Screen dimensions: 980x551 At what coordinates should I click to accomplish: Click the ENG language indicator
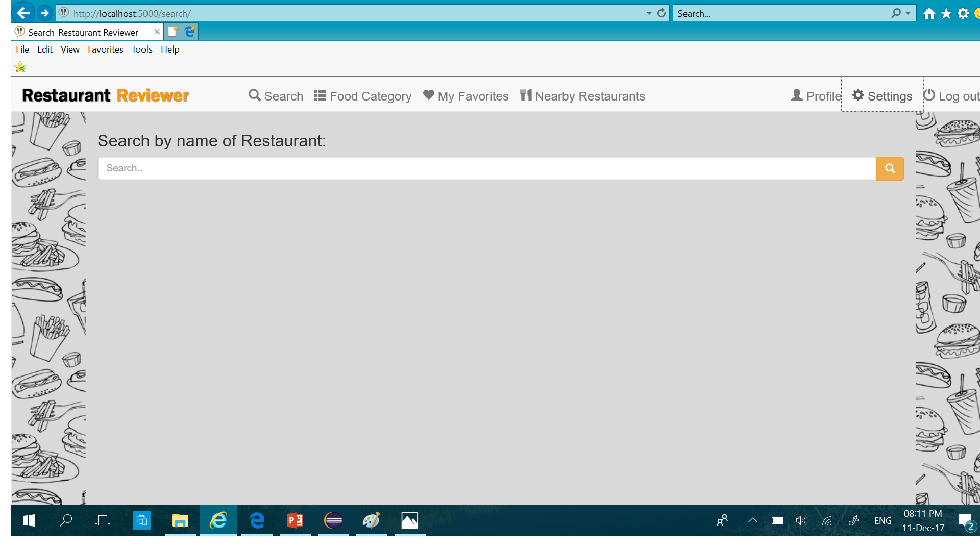[x=883, y=521]
